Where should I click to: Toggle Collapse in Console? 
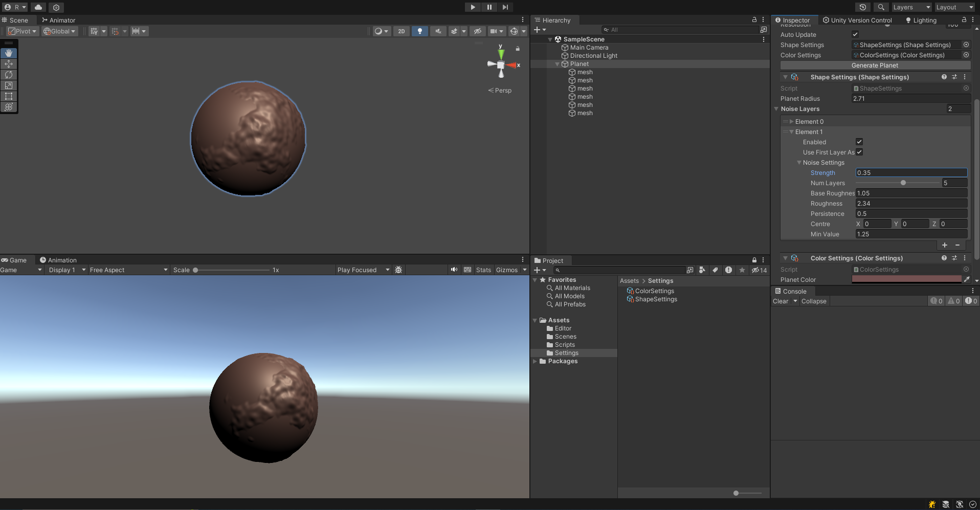(x=814, y=301)
